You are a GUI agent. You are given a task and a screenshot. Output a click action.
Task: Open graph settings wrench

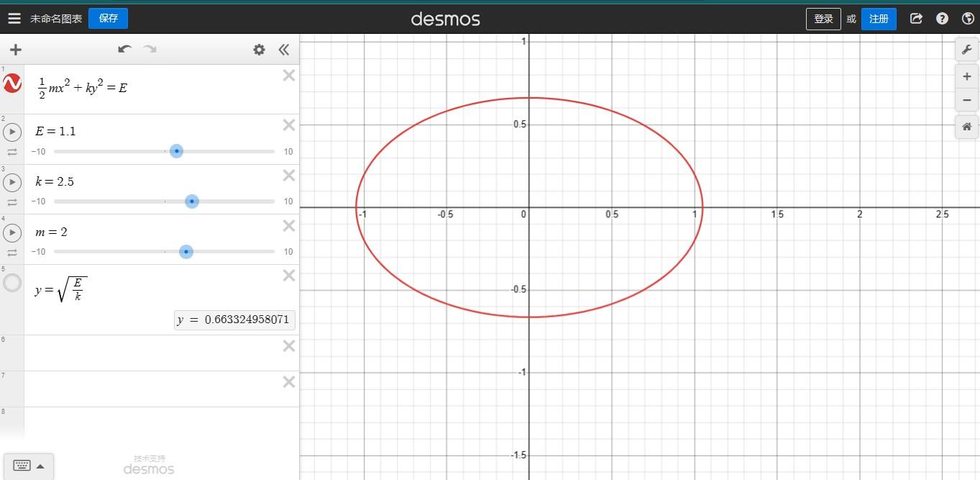966,50
